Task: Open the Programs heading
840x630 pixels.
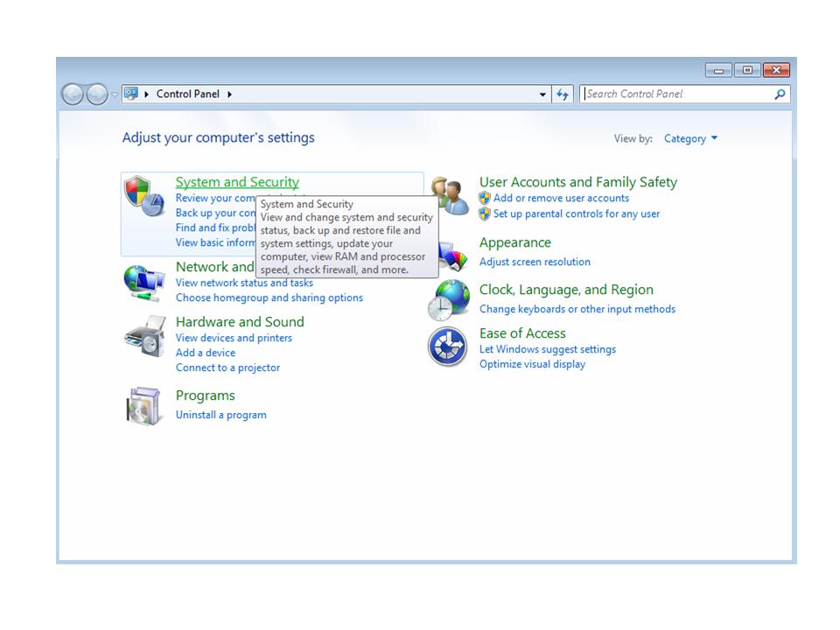Action: click(205, 395)
